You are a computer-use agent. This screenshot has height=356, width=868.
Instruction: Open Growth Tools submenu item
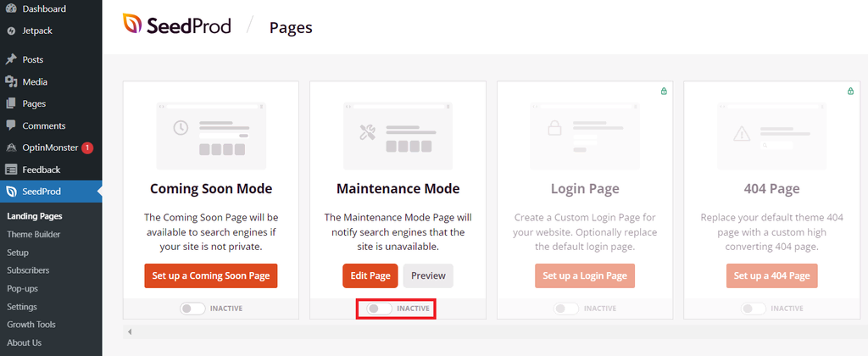click(x=31, y=325)
